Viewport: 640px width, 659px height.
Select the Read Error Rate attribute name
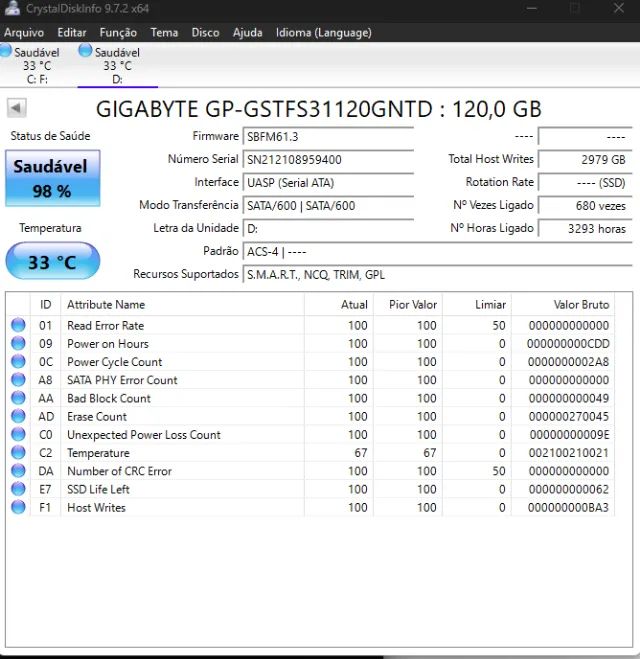(105, 325)
